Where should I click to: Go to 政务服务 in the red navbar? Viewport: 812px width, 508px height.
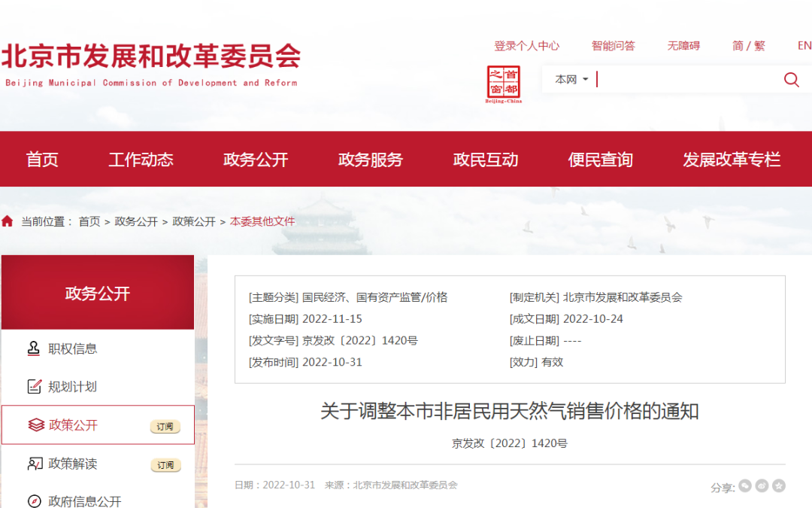coord(371,160)
